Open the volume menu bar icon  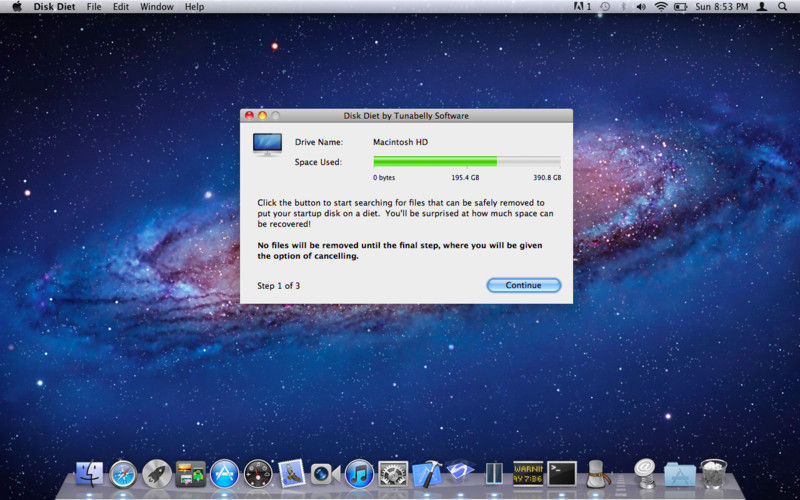(x=641, y=7)
